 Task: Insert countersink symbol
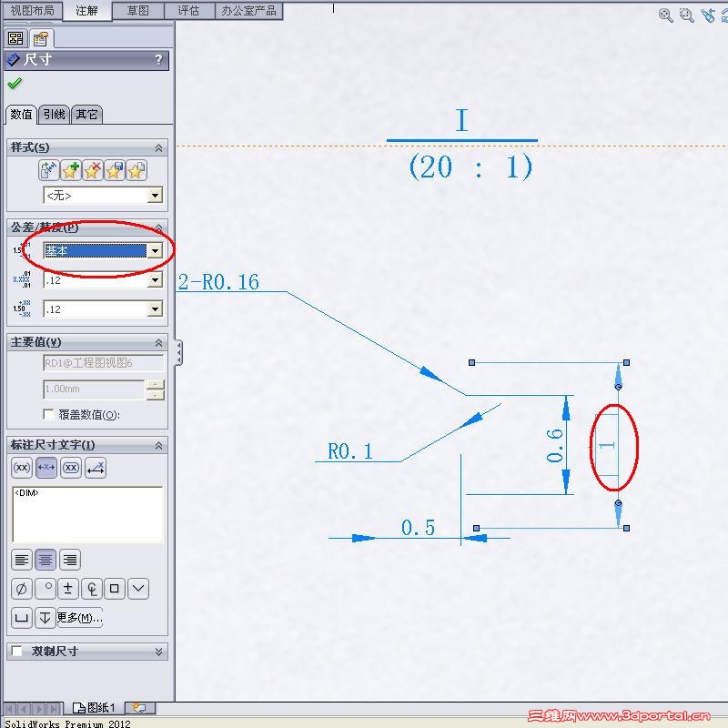coord(138,589)
